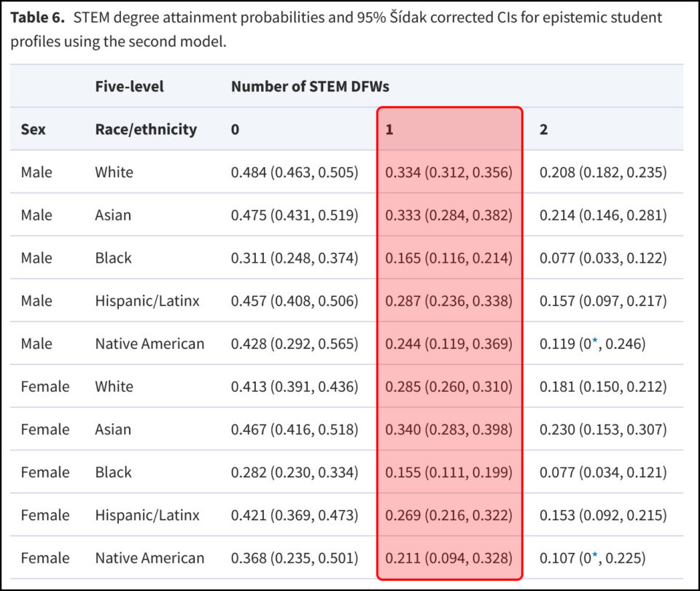Click the 'Number of STEM DFWs' header

311,86
